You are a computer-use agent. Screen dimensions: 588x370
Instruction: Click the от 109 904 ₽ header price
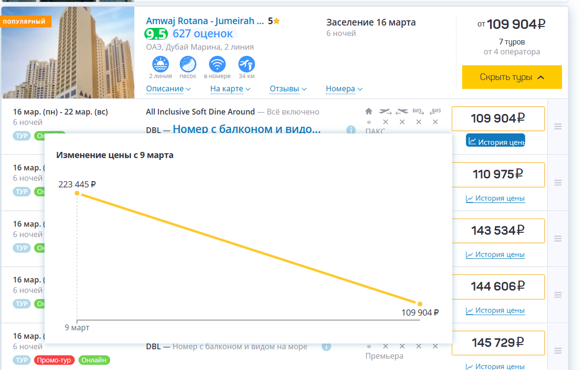512,24
